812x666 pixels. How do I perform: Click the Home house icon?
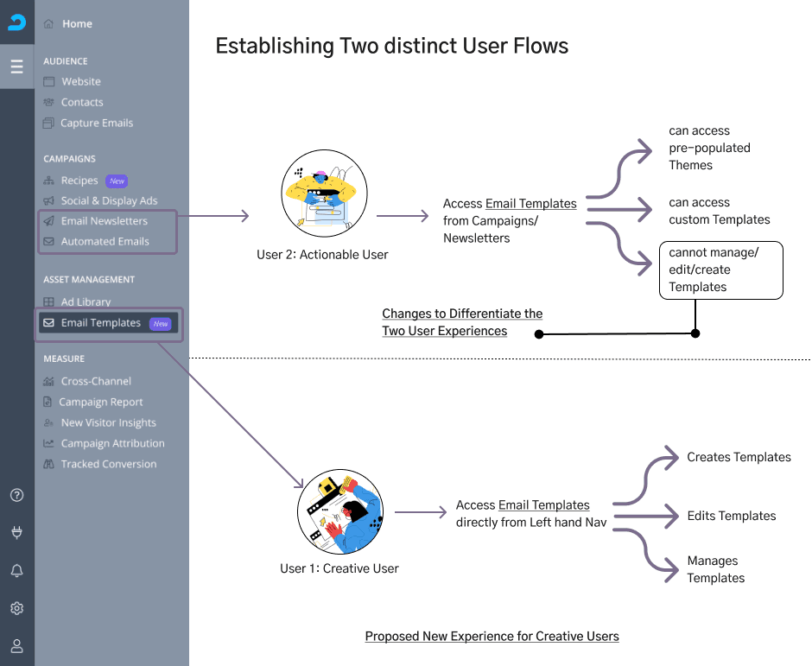[x=48, y=24]
